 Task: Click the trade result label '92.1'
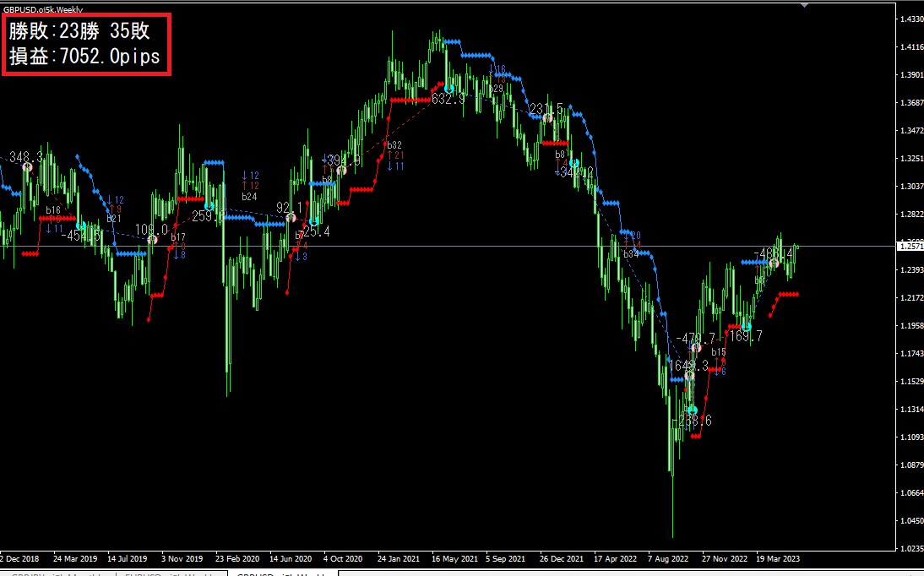click(x=289, y=208)
